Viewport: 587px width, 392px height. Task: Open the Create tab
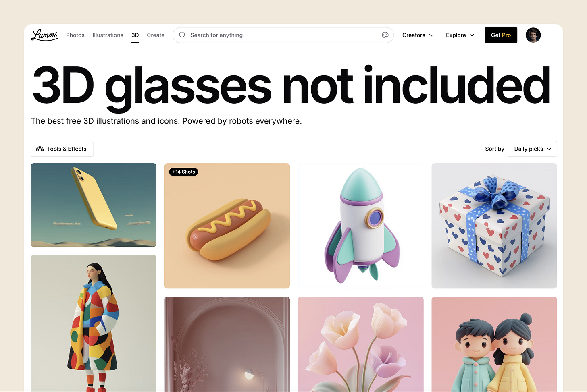[x=156, y=35]
